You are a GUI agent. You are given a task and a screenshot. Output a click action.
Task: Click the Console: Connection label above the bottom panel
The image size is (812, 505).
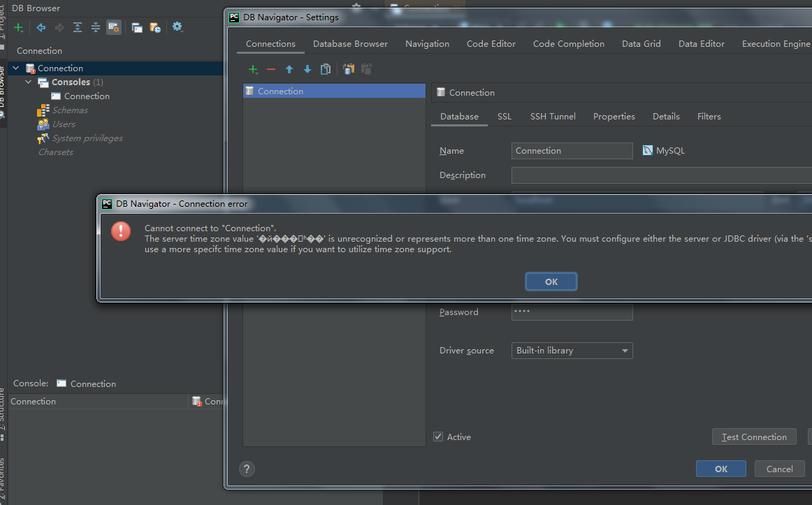click(64, 383)
